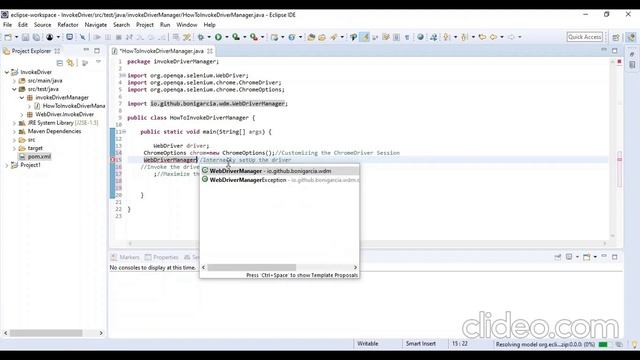Screen dimensions: 640x360
Task: Select WebDriverManagerException proposal in autocomplete list
Action: point(280,180)
